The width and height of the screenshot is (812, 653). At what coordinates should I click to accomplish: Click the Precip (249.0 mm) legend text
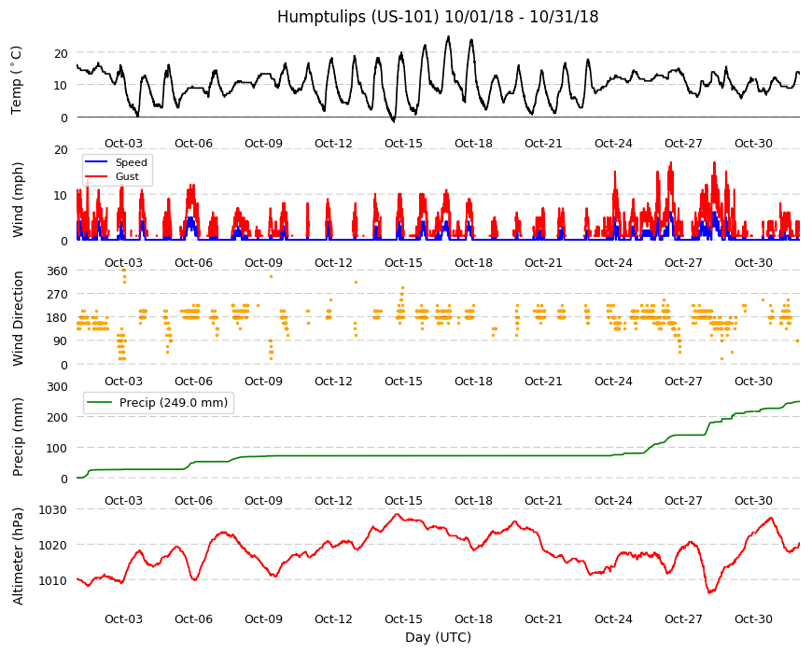click(174, 402)
